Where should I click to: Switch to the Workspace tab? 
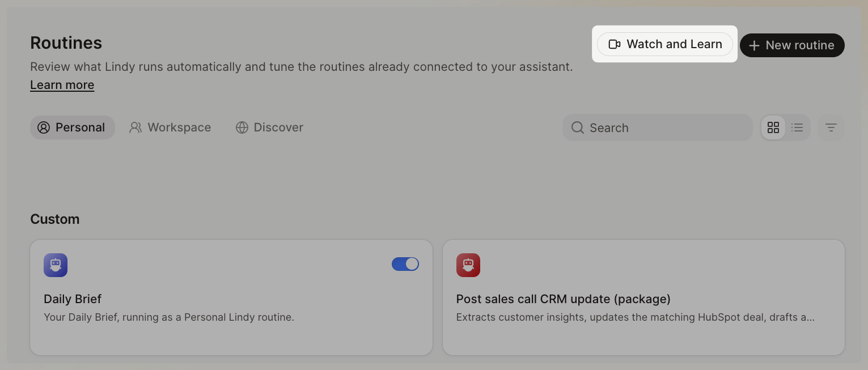point(170,127)
